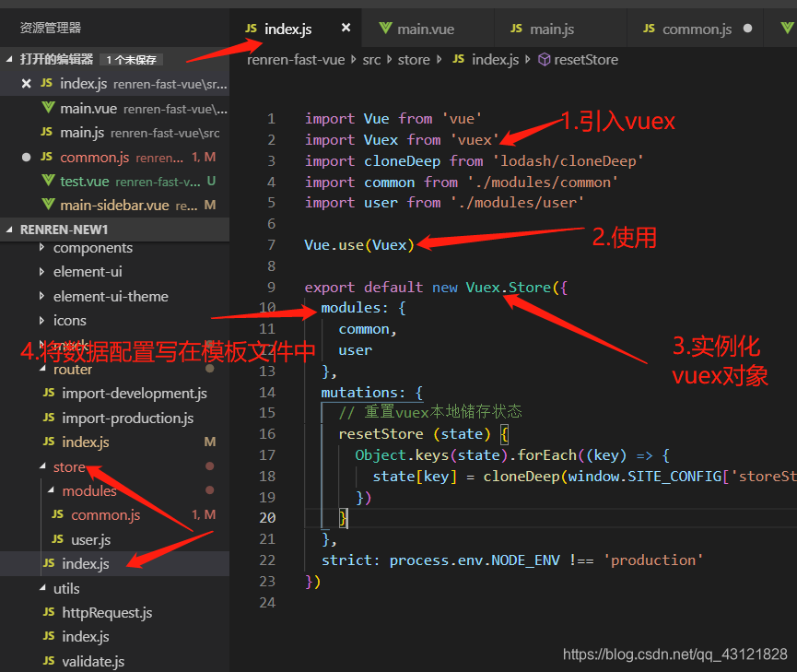Viewport: 797px width, 672px height.
Task: Click JS icon beside import-development.js
Action: [x=49, y=393]
